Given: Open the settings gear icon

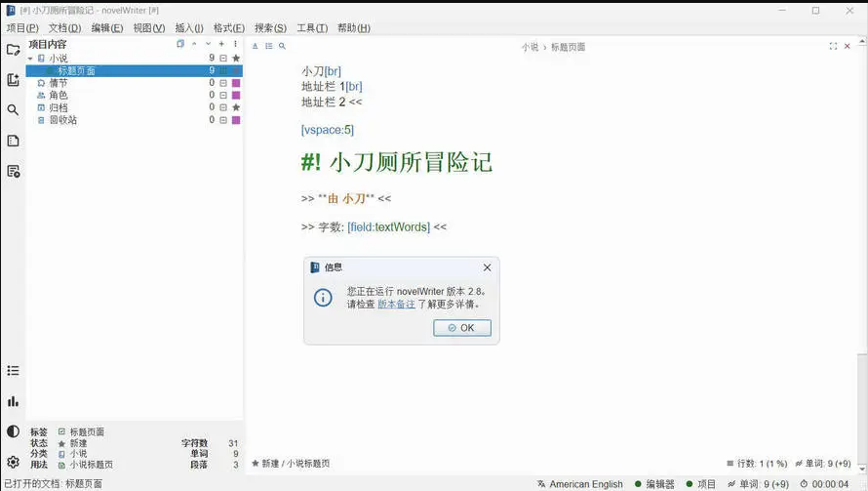Looking at the screenshot, I should click(13, 462).
